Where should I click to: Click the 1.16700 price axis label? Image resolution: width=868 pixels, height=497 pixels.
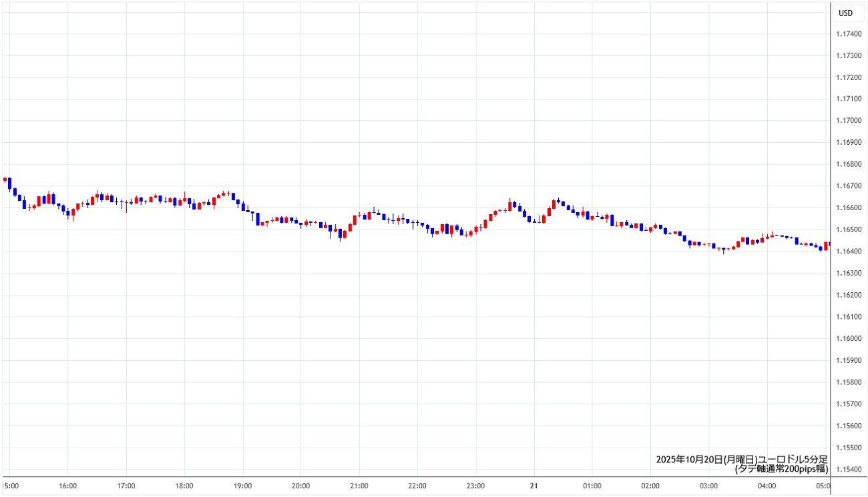coord(849,186)
